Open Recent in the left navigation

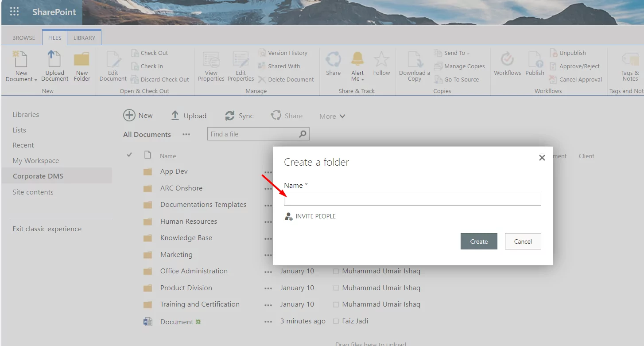coord(23,145)
